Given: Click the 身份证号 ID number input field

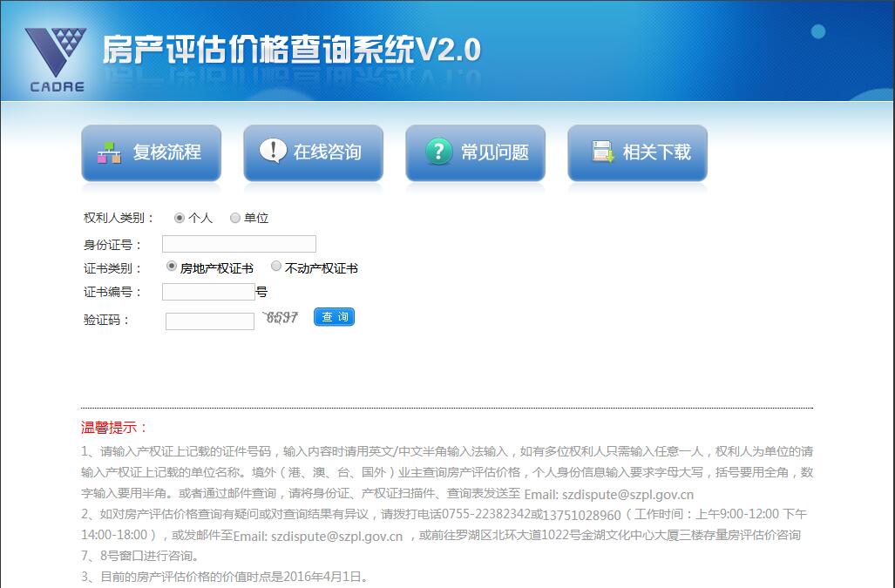Looking at the screenshot, I should tap(238, 243).
